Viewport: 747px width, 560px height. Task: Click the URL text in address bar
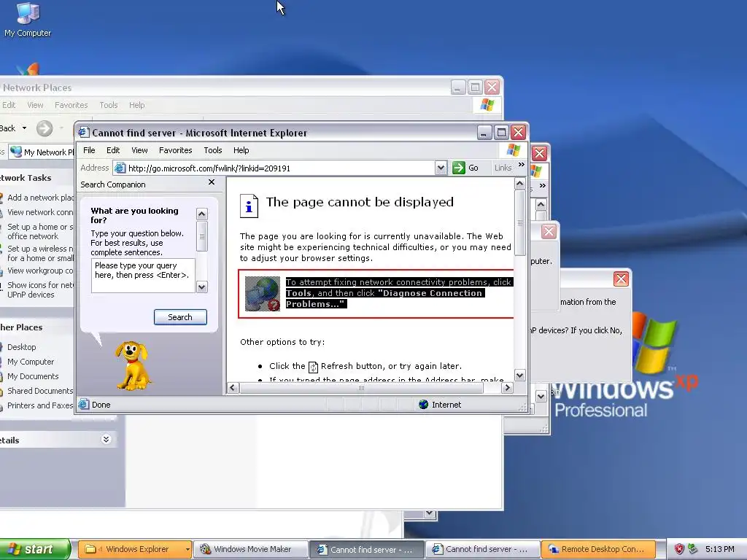tap(209, 168)
